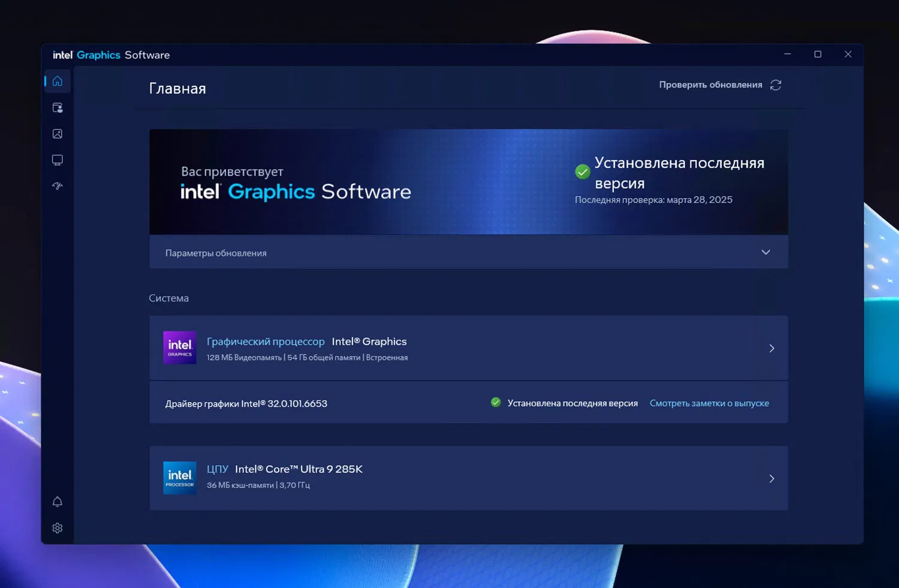Click the driver row status Установлена последняя версия

pyautogui.click(x=572, y=403)
